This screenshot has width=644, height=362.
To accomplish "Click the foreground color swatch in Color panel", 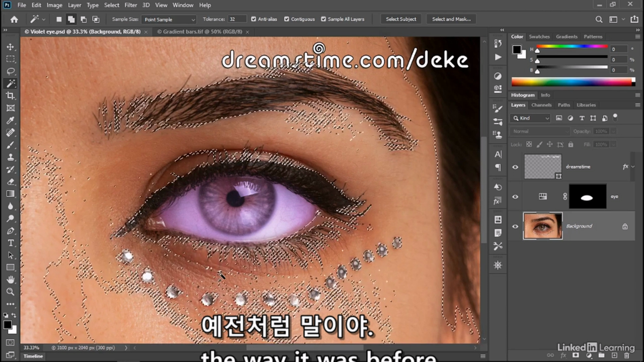I will [516, 49].
